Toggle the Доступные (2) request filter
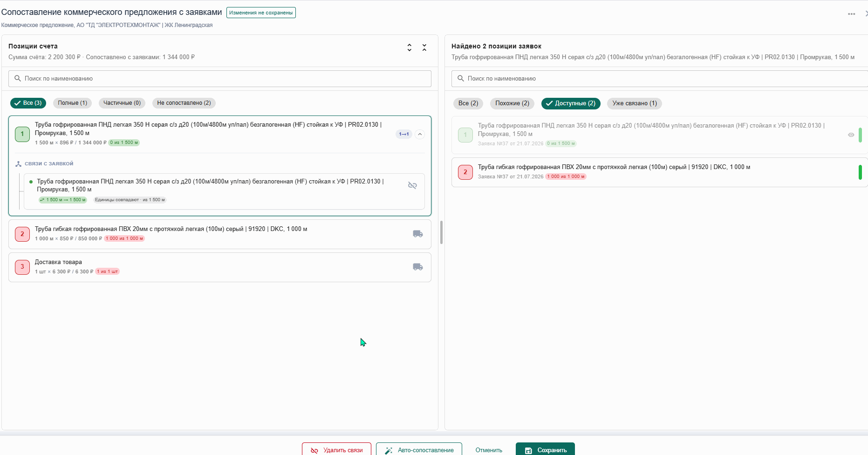This screenshot has height=455, width=868. click(571, 103)
